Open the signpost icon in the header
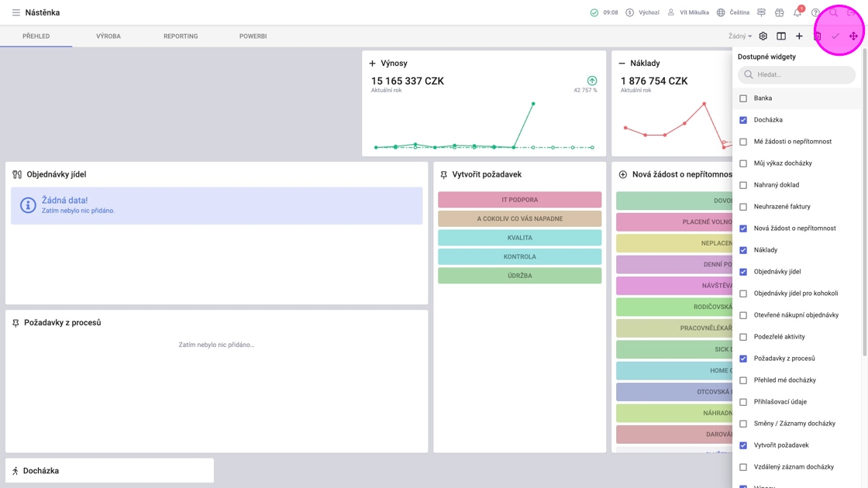The image size is (868, 488). tap(761, 12)
